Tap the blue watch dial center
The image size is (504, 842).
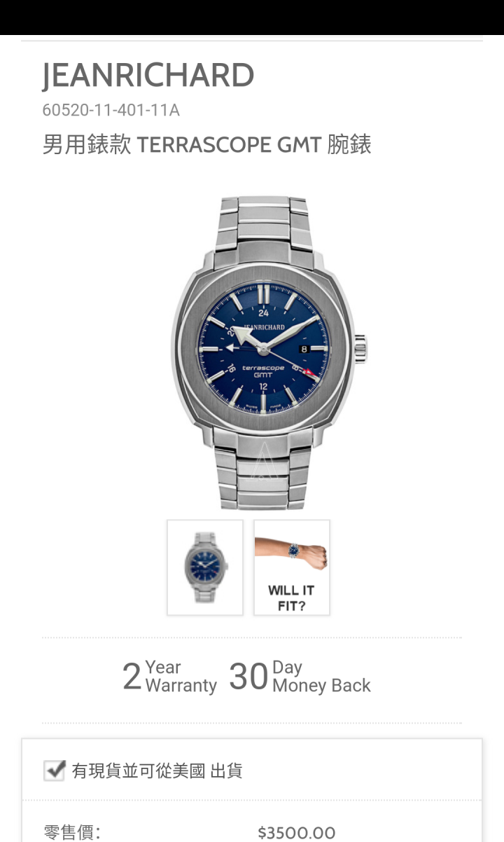click(263, 348)
